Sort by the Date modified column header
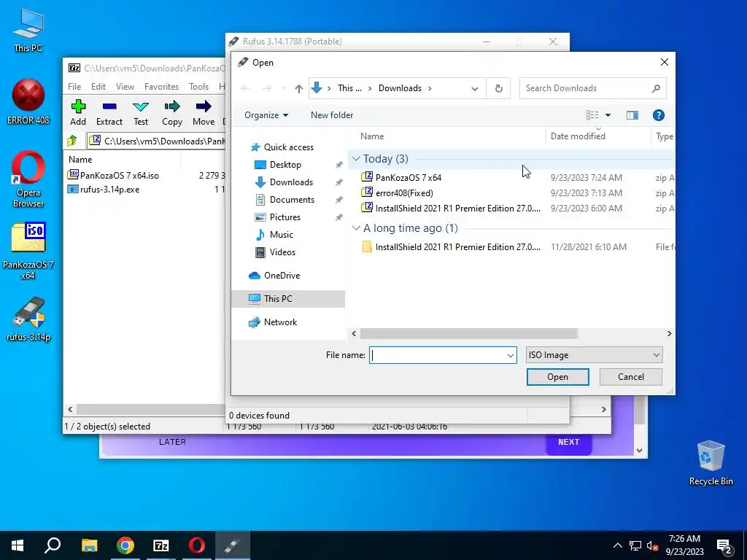This screenshot has height=560, width=747. (x=578, y=136)
